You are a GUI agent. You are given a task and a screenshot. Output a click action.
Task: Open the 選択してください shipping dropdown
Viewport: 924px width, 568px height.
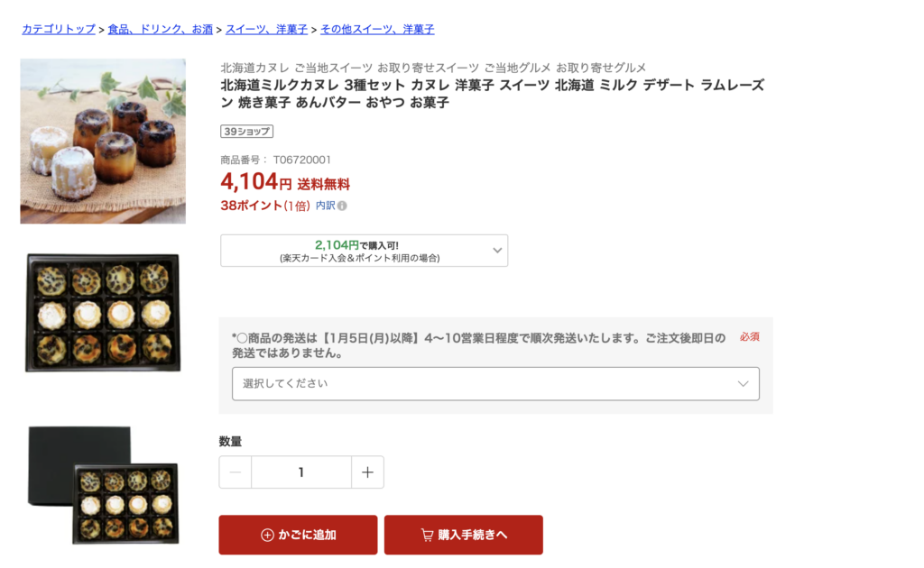point(495,383)
